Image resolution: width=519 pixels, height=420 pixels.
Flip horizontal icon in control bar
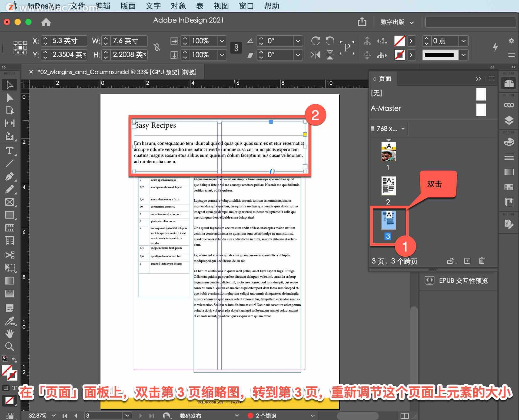click(315, 55)
